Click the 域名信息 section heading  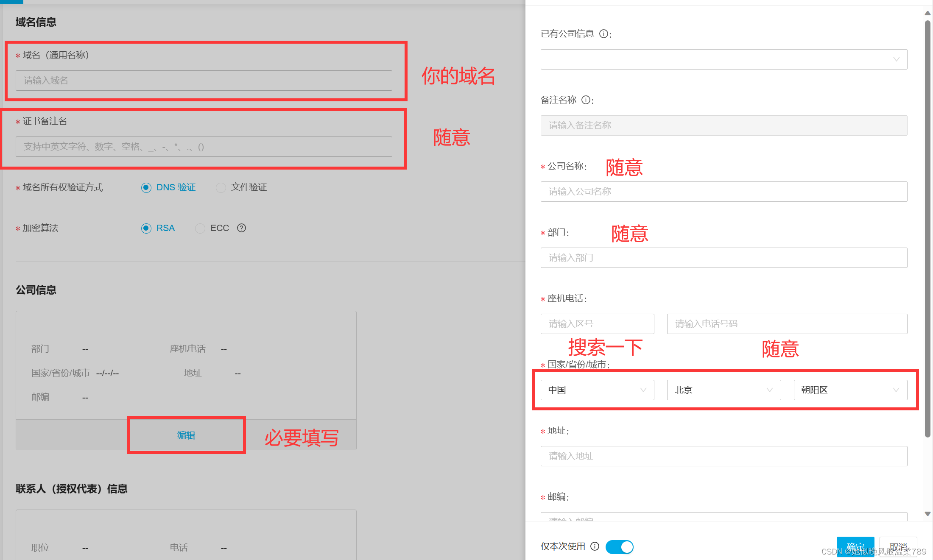tap(36, 22)
